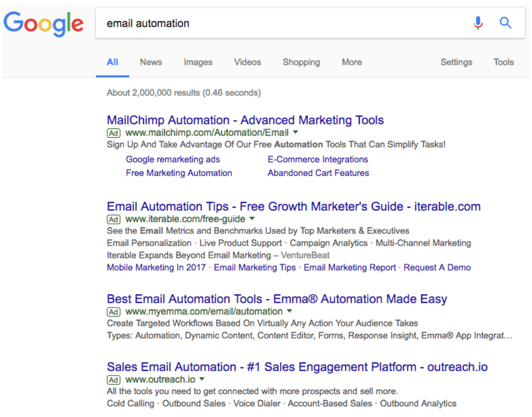Open the Request A Demo sitelink

[437, 268]
